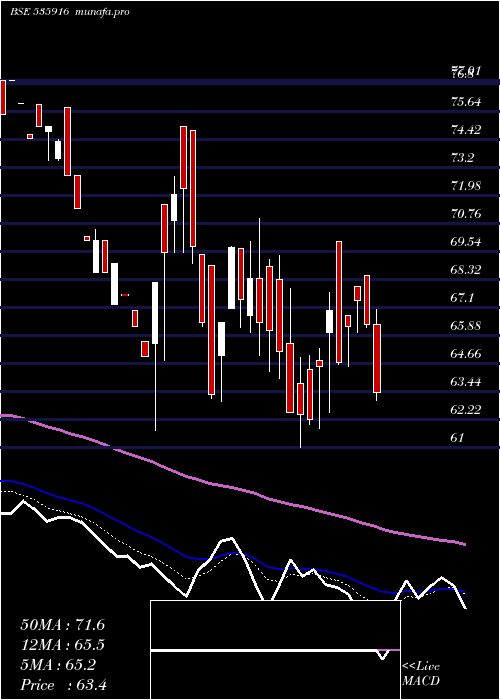This screenshot has width=500, height=700.
Task: Click the tallest red candle reaching 74.42
Action: point(183,158)
